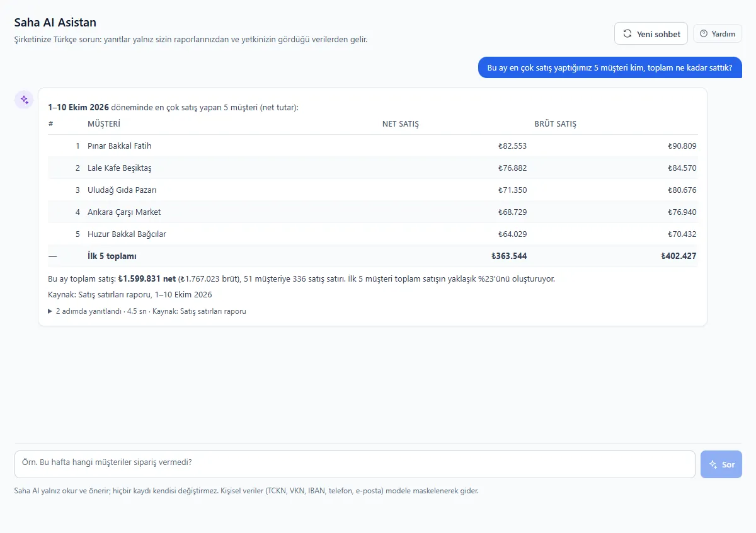Click the sparkle icon on the Sor button
This screenshot has height=533, width=756.
coord(714,464)
